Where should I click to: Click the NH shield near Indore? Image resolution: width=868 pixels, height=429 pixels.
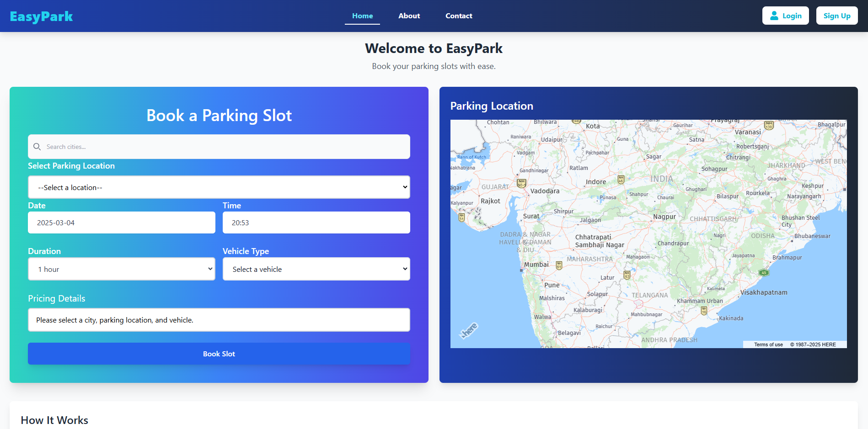click(621, 180)
